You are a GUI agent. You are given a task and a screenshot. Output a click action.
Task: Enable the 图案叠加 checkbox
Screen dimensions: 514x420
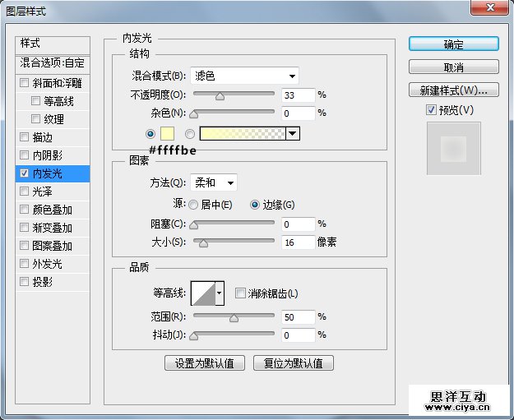(x=24, y=245)
